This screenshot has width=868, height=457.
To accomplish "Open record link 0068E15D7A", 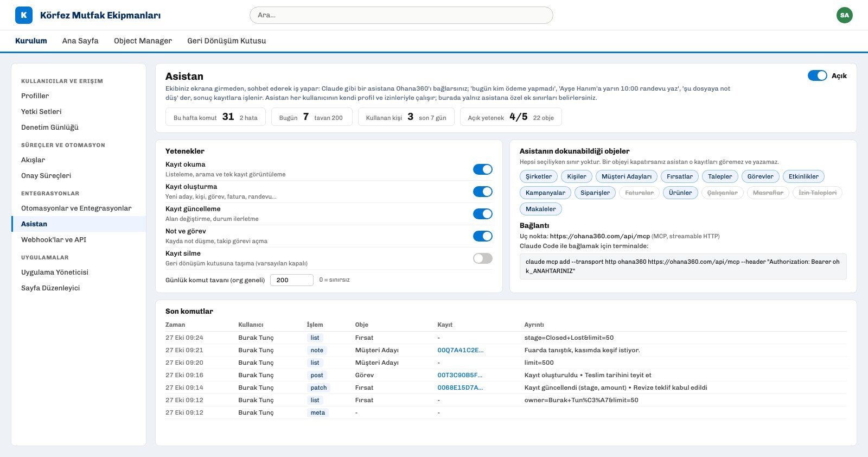I will coord(460,388).
